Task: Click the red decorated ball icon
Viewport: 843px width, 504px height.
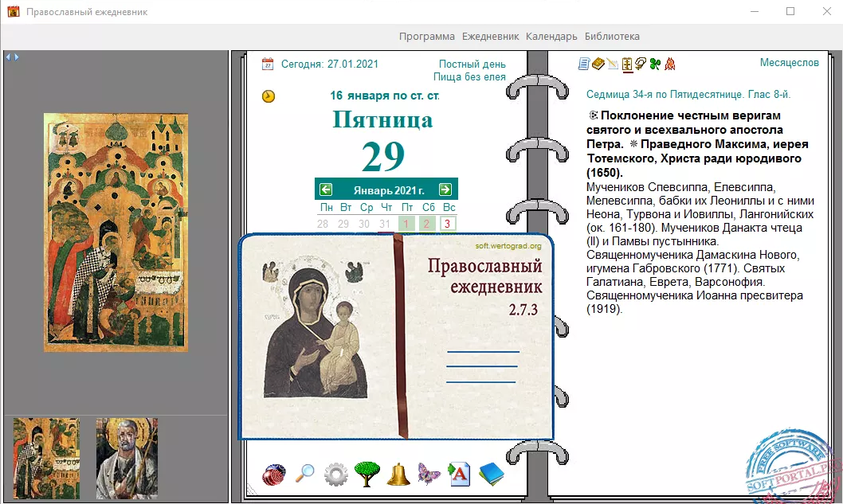Action: (274, 475)
